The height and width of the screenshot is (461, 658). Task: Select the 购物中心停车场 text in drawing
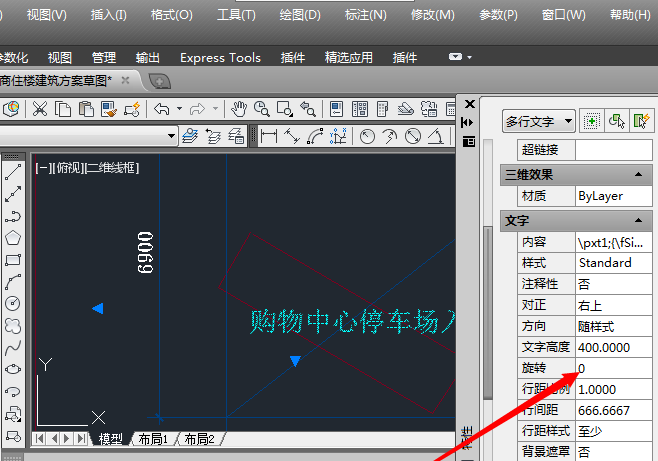352,321
